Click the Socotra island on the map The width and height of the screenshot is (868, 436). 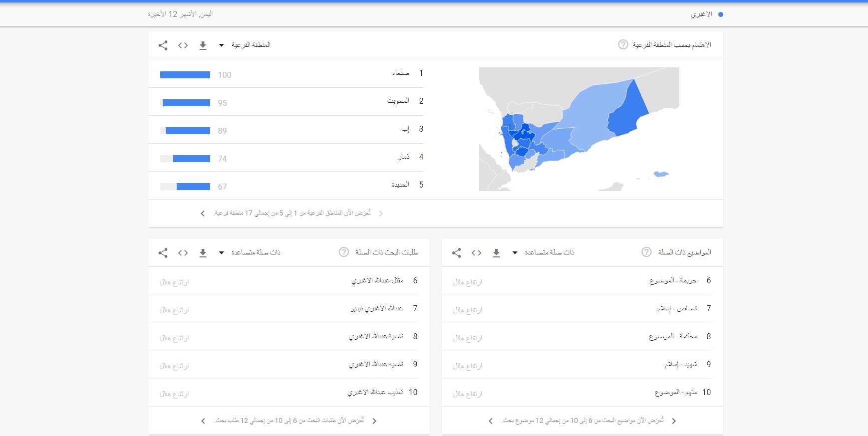coord(661,174)
